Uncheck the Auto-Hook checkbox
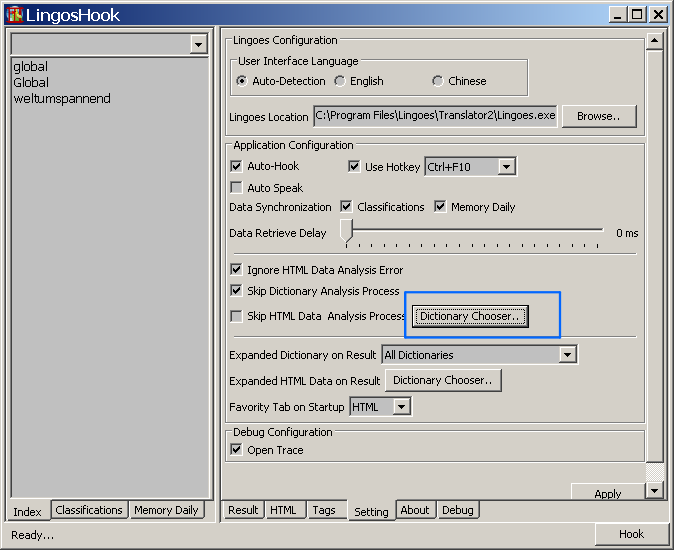This screenshot has width=674, height=550. point(236,166)
